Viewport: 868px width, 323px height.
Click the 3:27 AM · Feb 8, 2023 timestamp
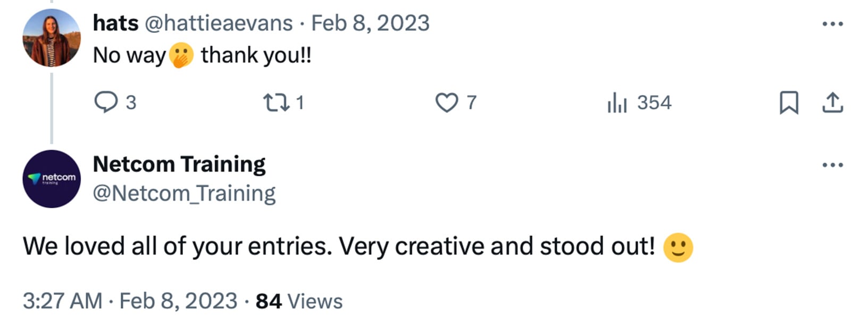point(130,301)
